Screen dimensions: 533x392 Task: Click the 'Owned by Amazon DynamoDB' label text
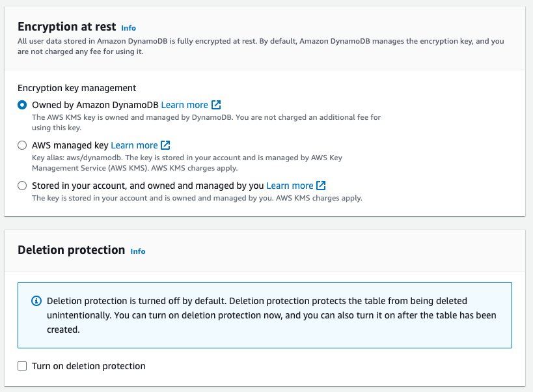coord(95,105)
